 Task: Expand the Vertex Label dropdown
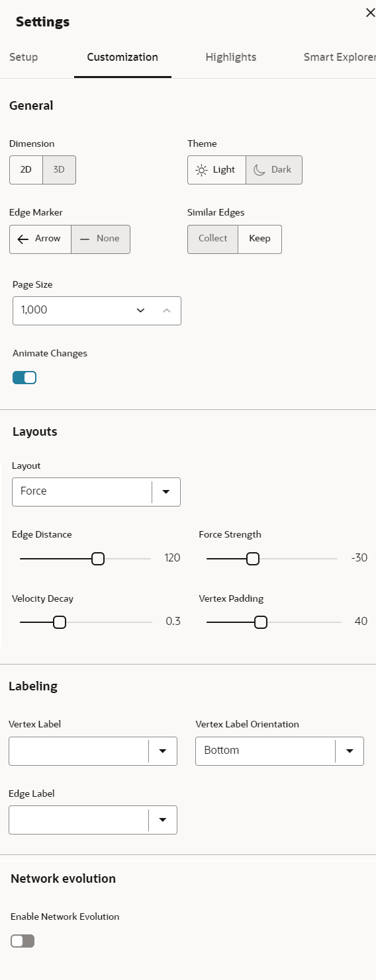coord(93,751)
